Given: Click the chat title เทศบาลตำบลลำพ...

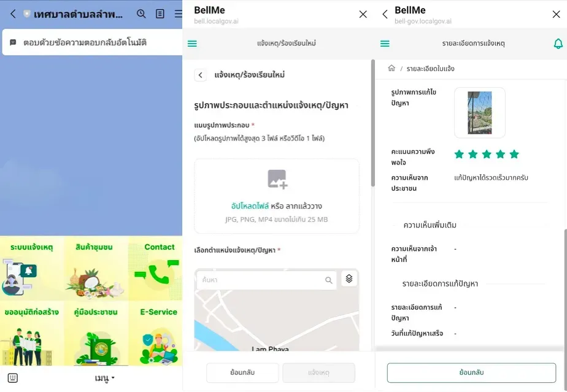Looking at the screenshot, I should (x=78, y=14).
